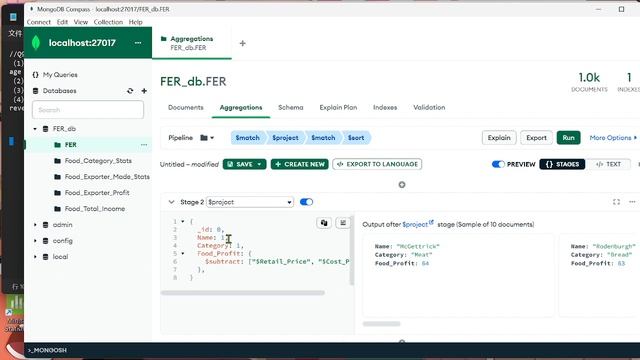This screenshot has height=360, width=640.
Task: Run the aggregation pipeline
Action: tap(569, 138)
